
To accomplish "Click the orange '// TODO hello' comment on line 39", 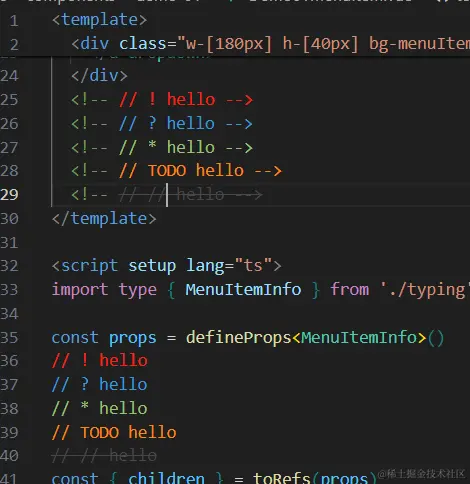I will click(x=114, y=433).
